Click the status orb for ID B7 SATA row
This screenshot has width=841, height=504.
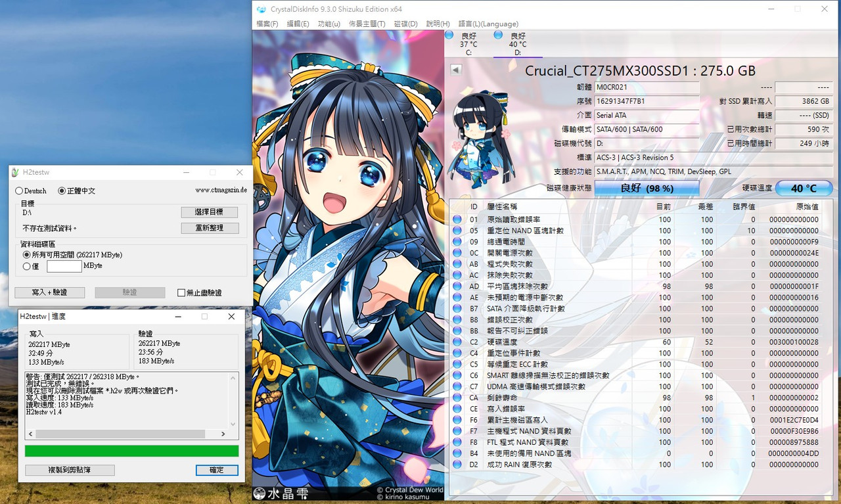coord(457,309)
